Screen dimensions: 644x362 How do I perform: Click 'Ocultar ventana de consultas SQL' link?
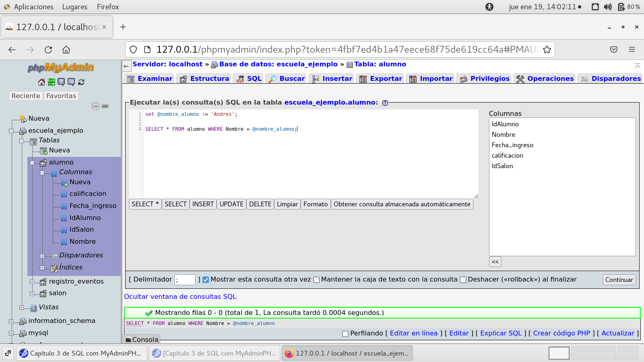[180, 297]
